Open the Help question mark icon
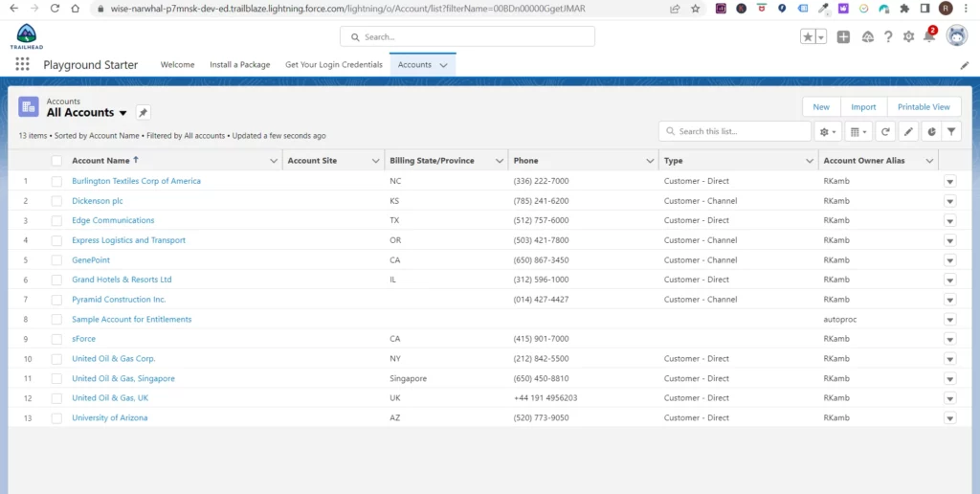This screenshot has height=494, width=980. pos(888,37)
